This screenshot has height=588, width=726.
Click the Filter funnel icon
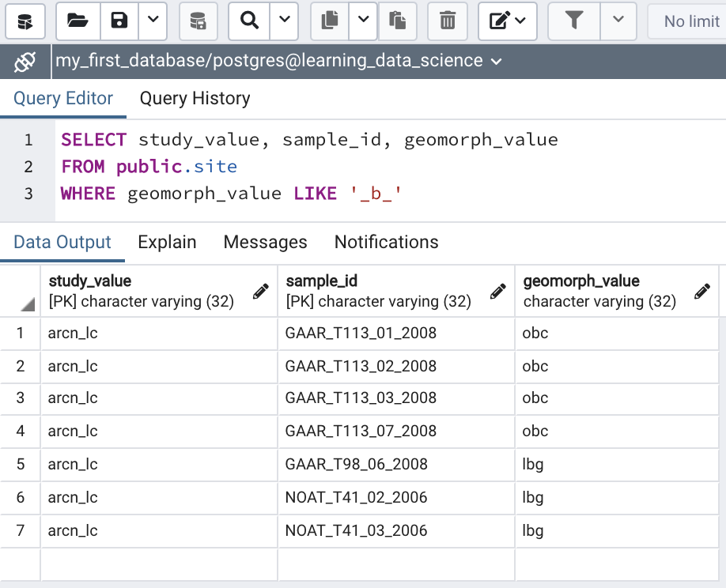coord(574,21)
